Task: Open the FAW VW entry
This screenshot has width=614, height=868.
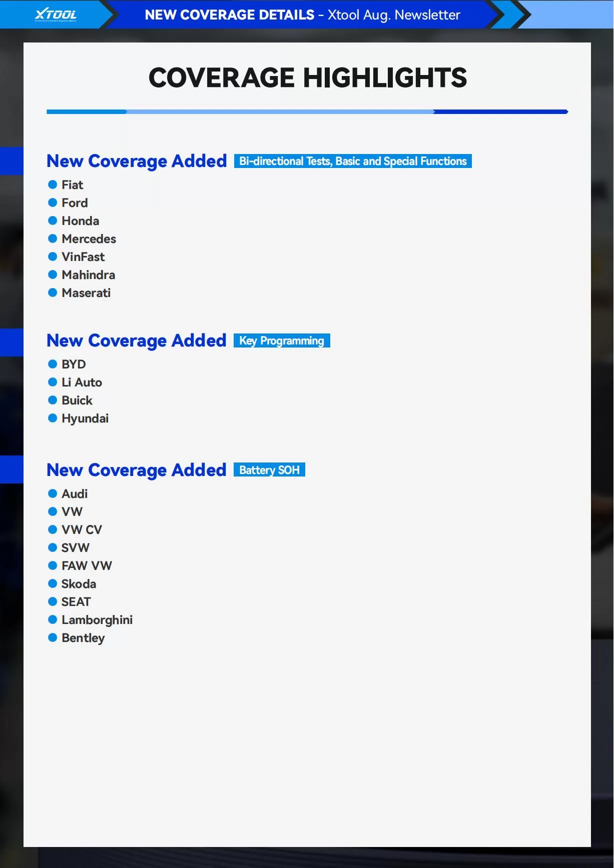Action: pyautogui.click(x=87, y=566)
